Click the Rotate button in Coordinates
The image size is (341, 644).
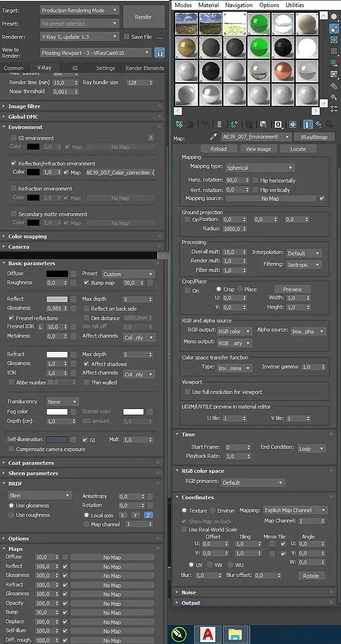click(x=311, y=576)
